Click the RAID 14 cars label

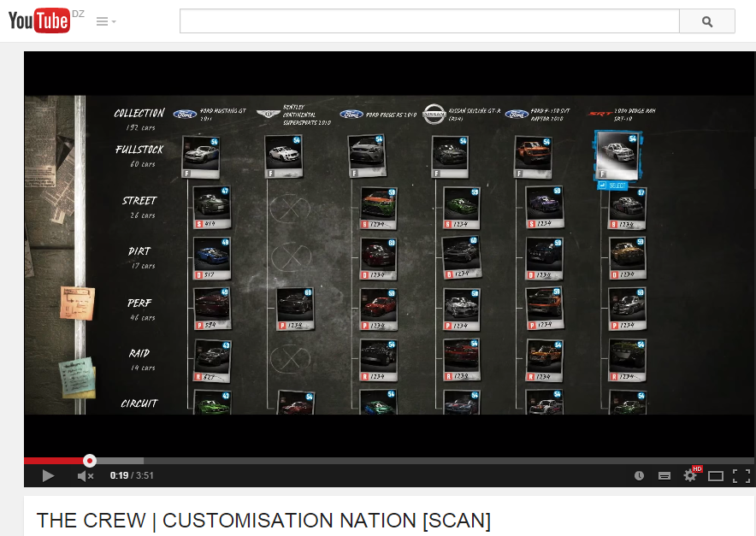coord(140,360)
